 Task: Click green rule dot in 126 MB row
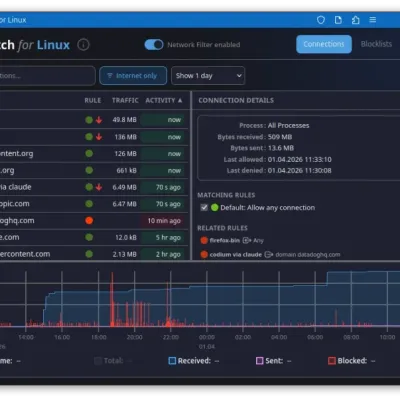(89, 153)
